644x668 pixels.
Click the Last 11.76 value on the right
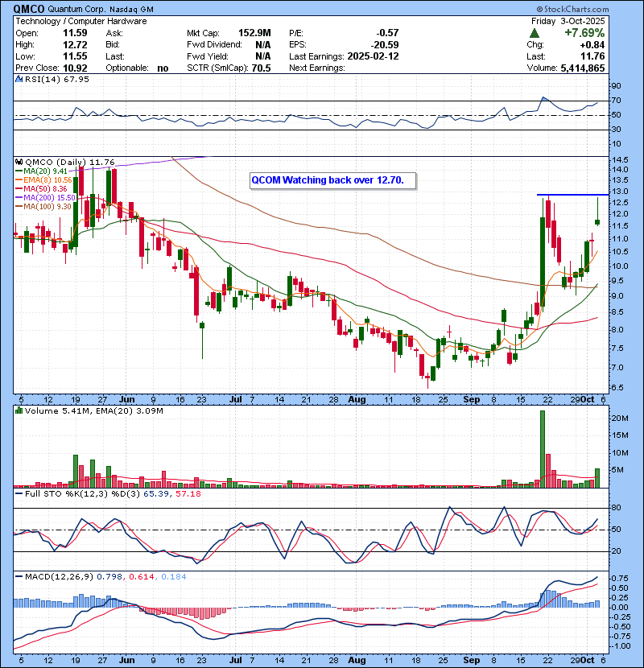pos(592,56)
